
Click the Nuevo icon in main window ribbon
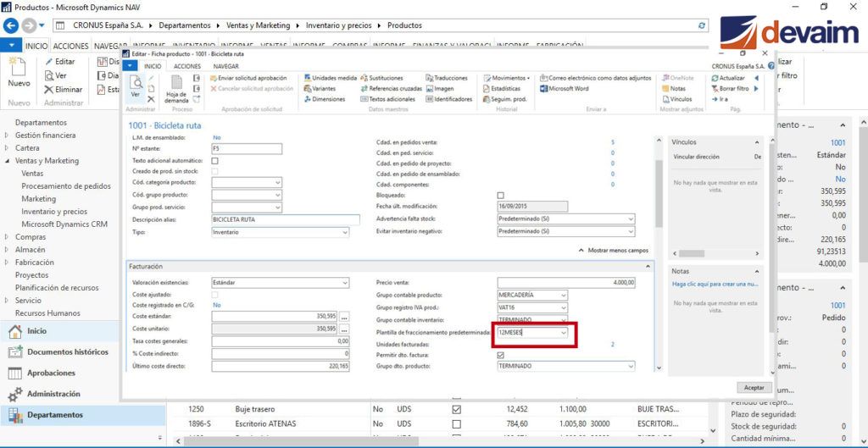(x=19, y=73)
